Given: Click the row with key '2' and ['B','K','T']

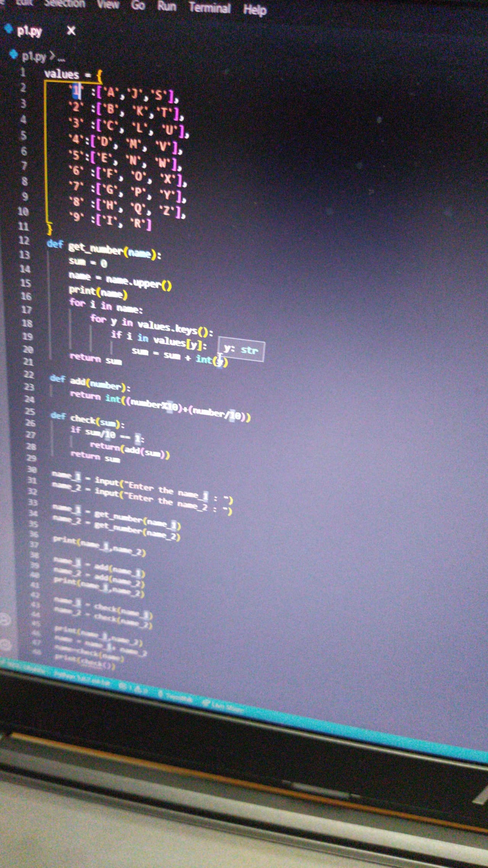Looking at the screenshot, I should click(x=127, y=111).
